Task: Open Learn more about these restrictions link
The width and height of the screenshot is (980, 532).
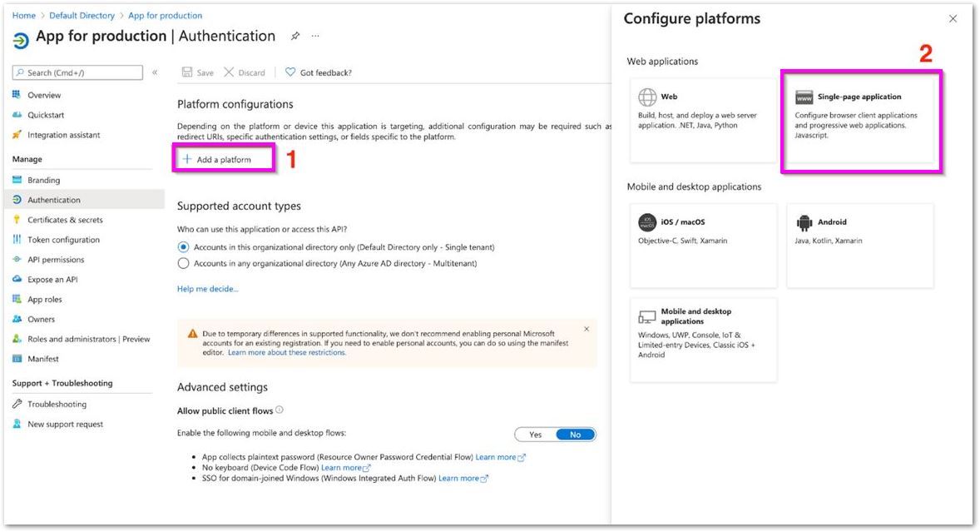Action: click(286, 352)
